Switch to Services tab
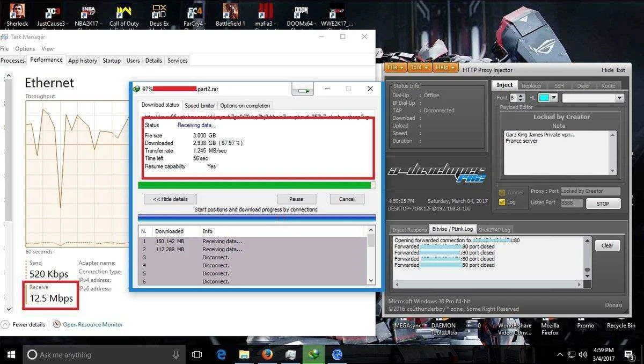This screenshot has width=644, height=364. pos(177,60)
